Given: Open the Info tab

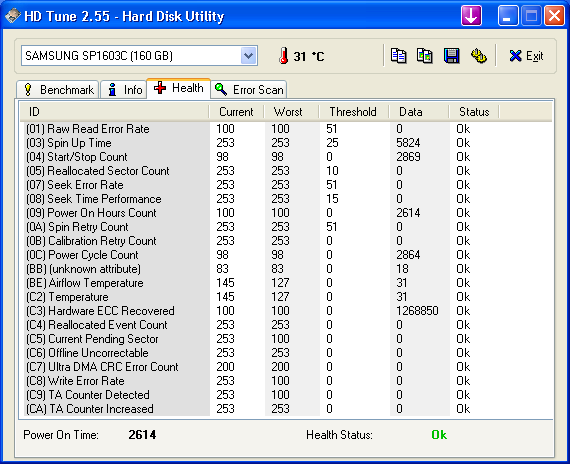Looking at the screenshot, I should click(x=124, y=89).
